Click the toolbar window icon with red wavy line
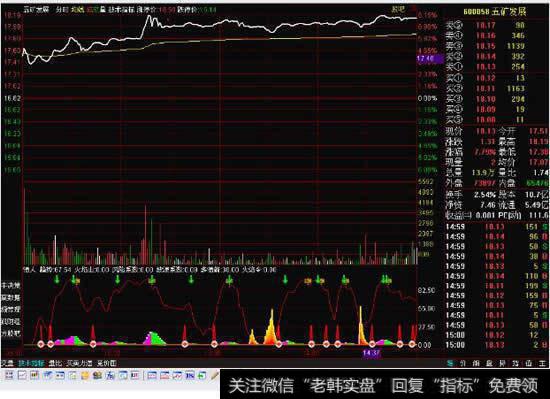The width and height of the screenshot is (550, 399). (x=177, y=376)
